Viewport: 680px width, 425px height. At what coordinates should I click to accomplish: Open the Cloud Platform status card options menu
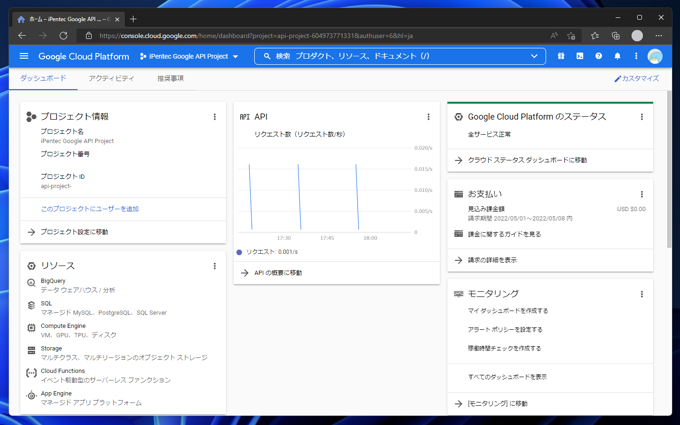pyautogui.click(x=642, y=117)
